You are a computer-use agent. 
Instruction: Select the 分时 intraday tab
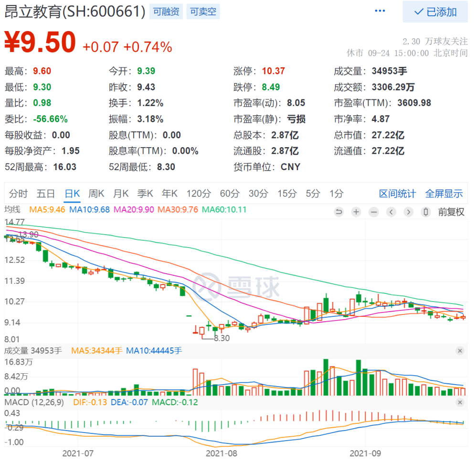pos(18,194)
